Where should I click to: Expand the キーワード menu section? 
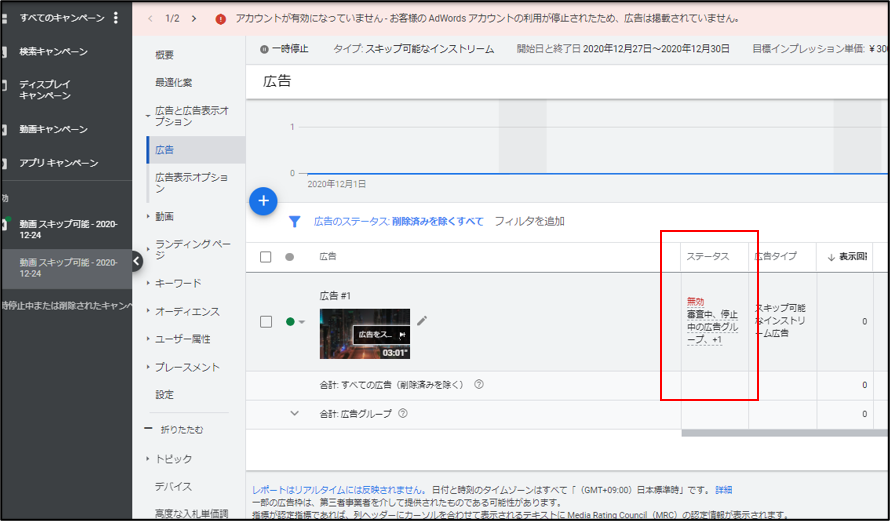[148, 283]
